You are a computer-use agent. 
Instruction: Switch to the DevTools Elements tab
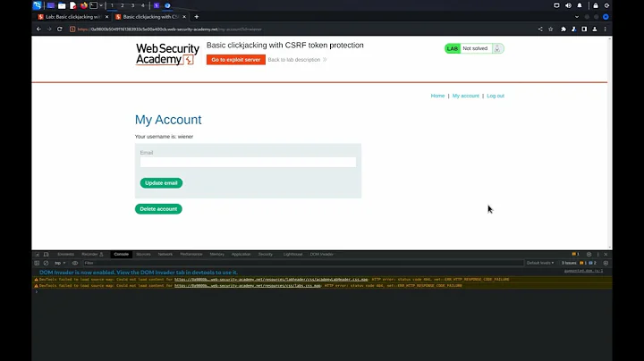pyautogui.click(x=65, y=255)
